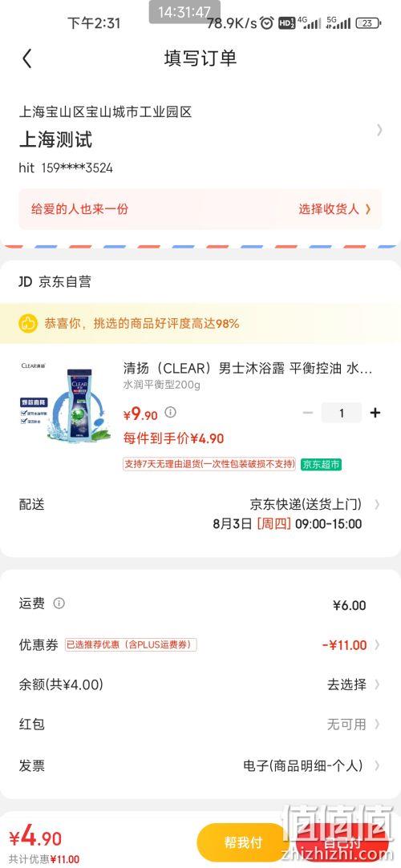The height and width of the screenshot is (868, 401).
Task: Tap the 帮我付 button
Action: tap(243, 843)
